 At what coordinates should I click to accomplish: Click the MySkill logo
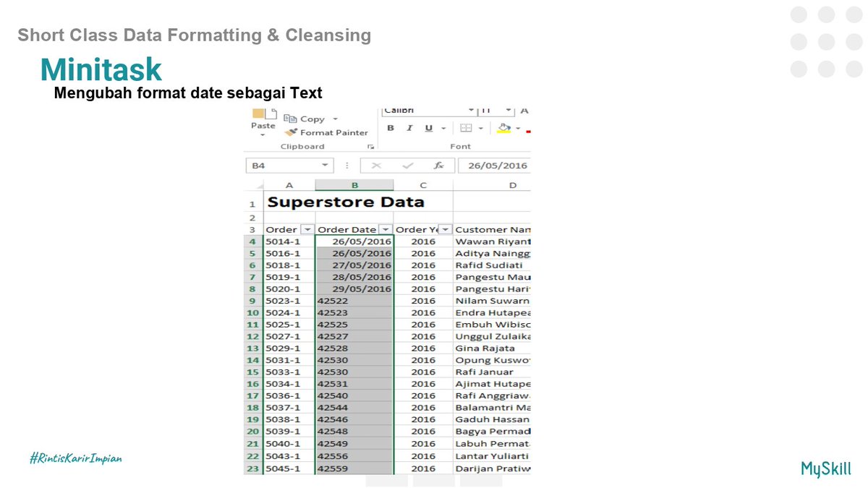click(826, 468)
